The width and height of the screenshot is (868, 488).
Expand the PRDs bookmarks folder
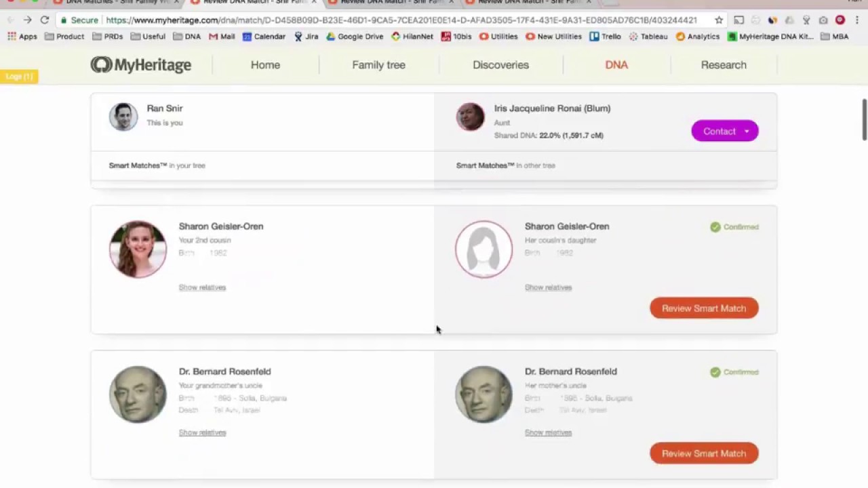click(107, 37)
